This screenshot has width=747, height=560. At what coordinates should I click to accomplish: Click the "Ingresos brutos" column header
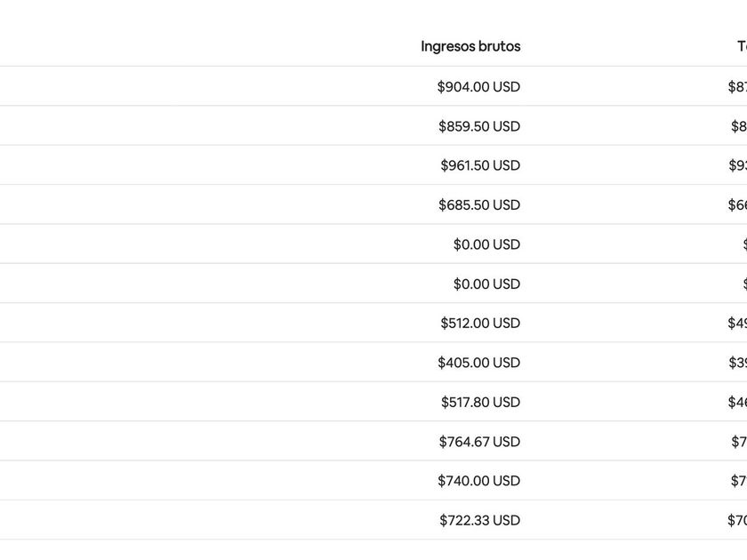pyautogui.click(x=470, y=46)
